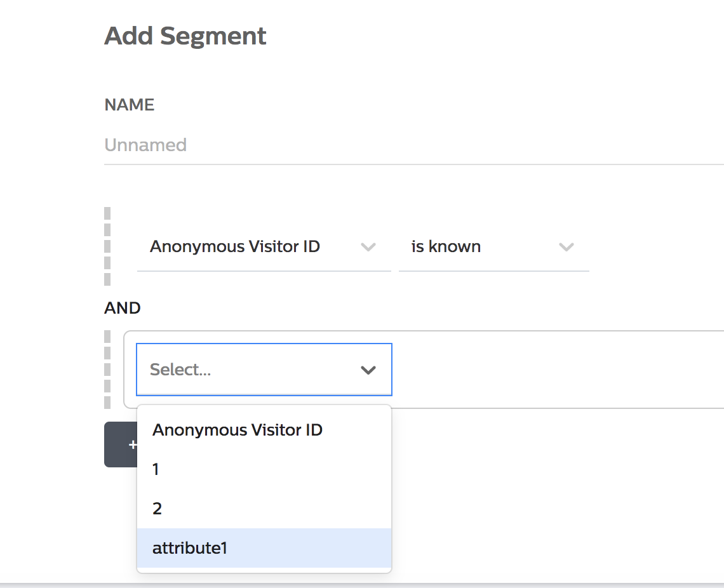Click the dark plus add button
Viewport: 724px width, 588px height.
121,444
